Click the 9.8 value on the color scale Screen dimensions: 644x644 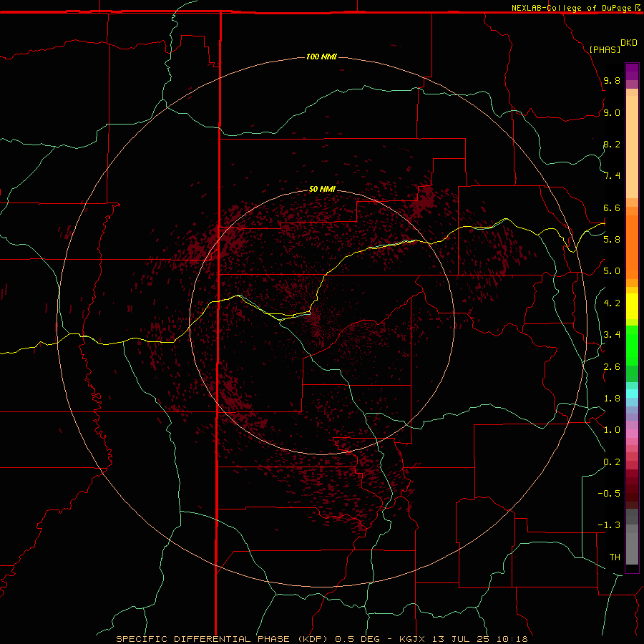point(612,80)
